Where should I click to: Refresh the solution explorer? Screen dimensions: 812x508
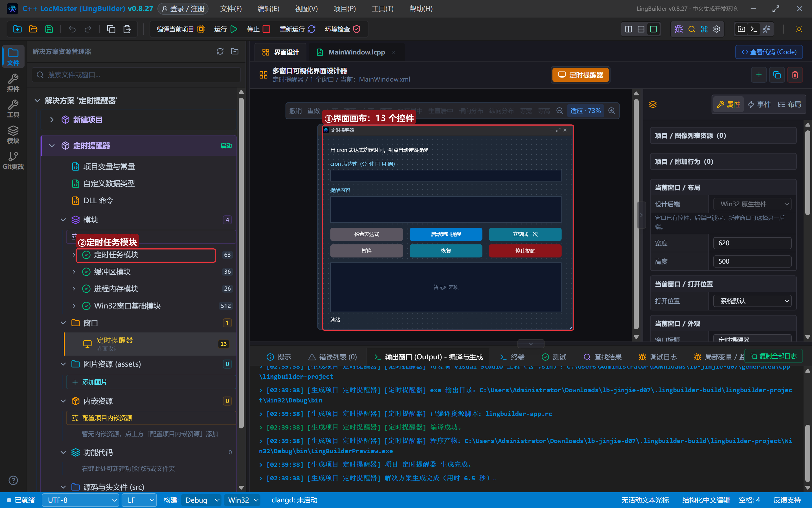coord(220,51)
